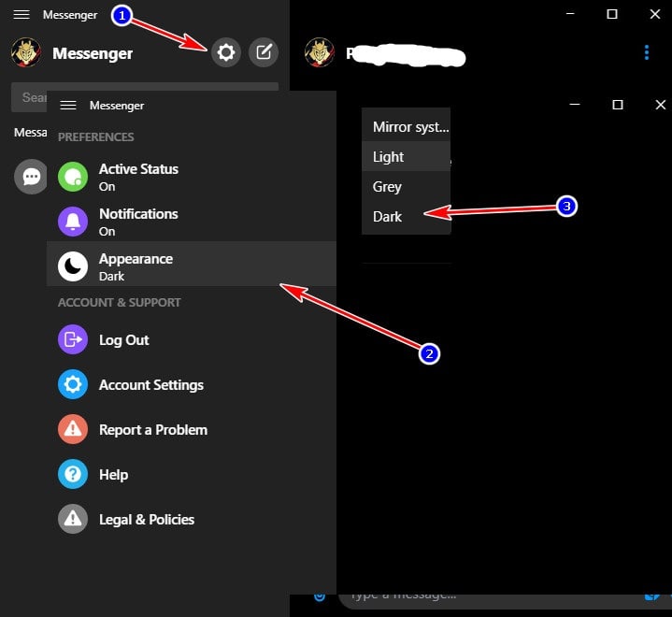Click the blue Account Settings gear icon
The width and height of the screenshot is (672, 617).
click(x=73, y=384)
